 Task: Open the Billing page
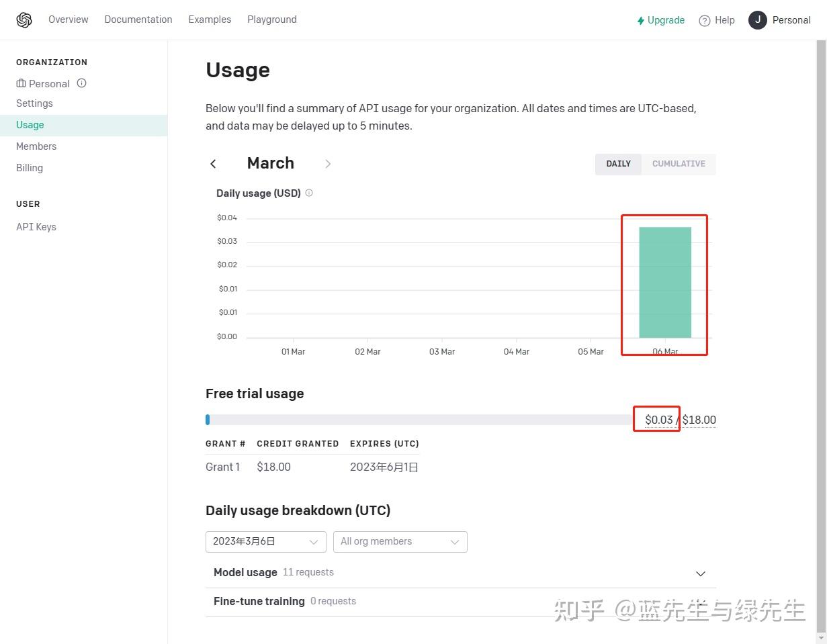[30, 167]
